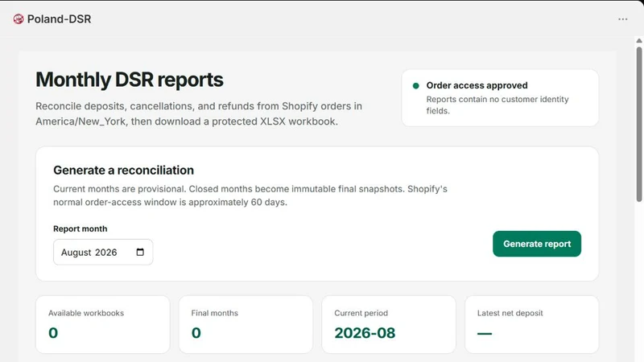Screen dimensions: 644x362
Task: Click the 'Reports contain no customer identity fields' note
Action: click(497, 105)
